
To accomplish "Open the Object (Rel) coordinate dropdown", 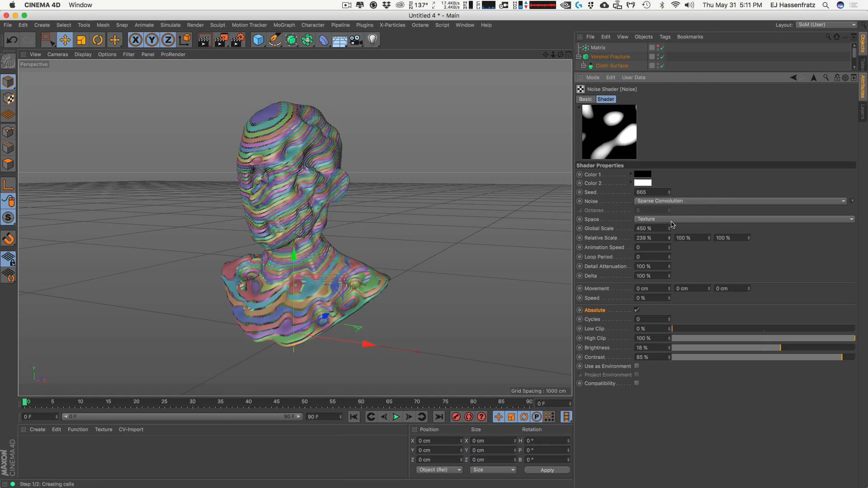I will click(439, 470).
